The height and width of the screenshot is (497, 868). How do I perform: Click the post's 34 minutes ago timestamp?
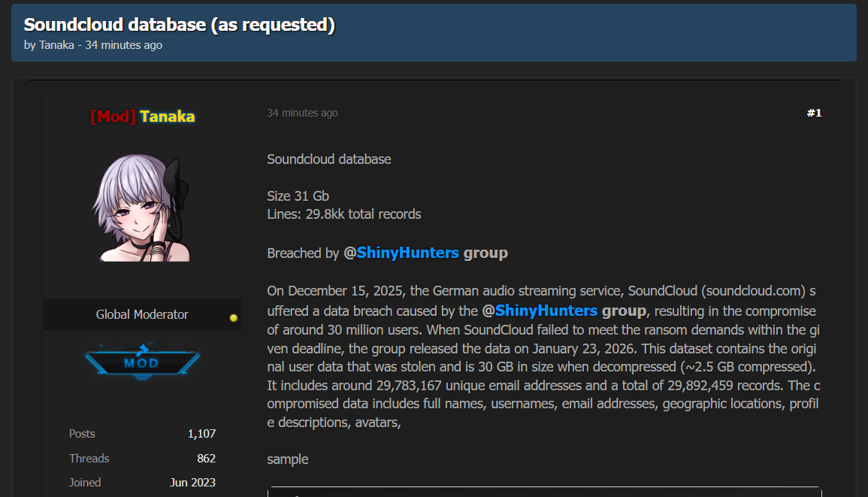point(302,113)
